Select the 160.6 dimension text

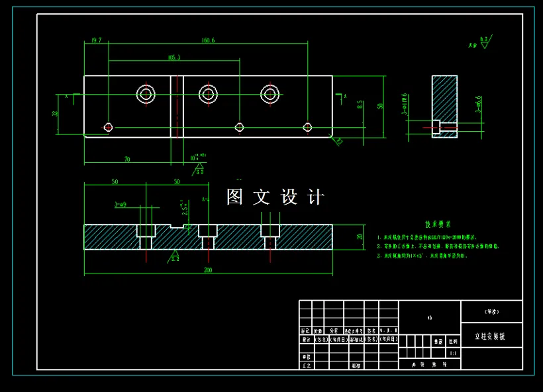208,40
